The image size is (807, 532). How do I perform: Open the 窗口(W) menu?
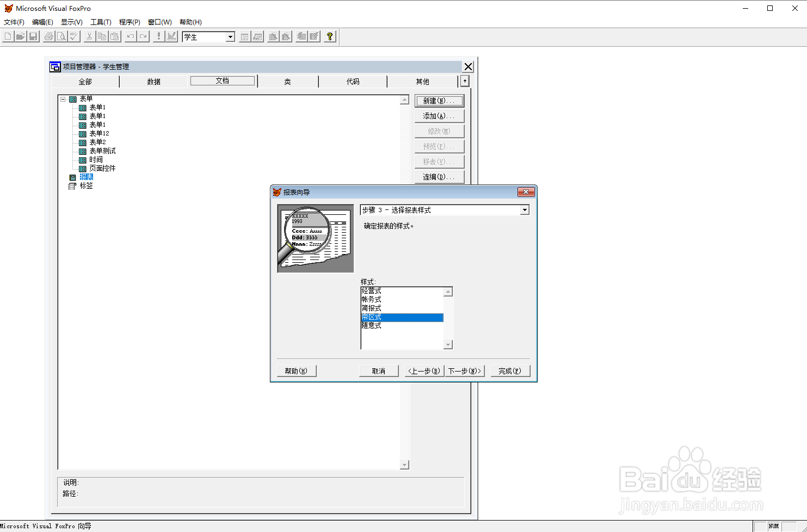click(x=160, y=22)
